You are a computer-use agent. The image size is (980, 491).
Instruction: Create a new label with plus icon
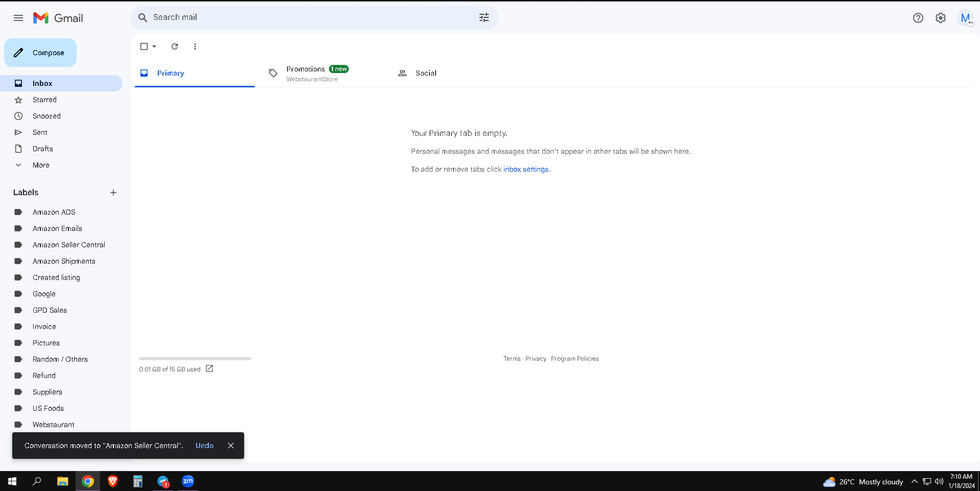(113, 193)
